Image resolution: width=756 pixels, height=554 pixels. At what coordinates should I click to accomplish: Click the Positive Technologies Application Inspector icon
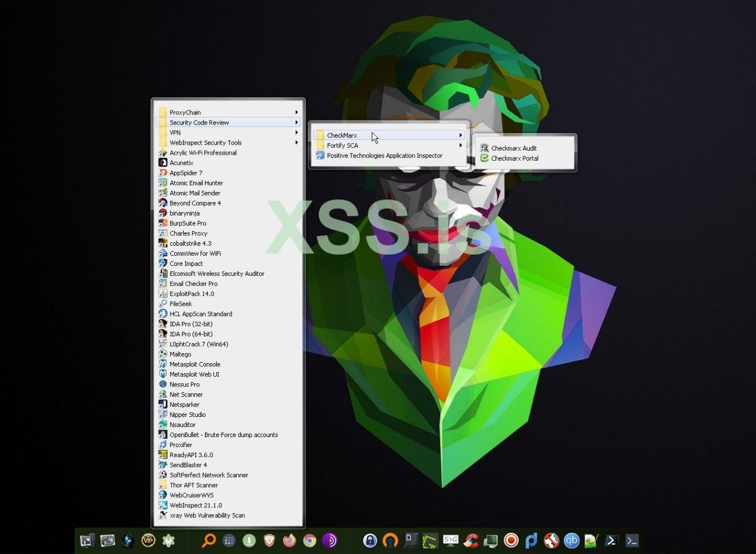(320, 155)
